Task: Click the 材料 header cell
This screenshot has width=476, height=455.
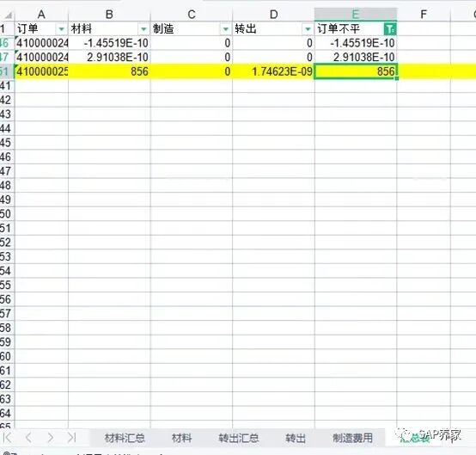Action: 109,29
